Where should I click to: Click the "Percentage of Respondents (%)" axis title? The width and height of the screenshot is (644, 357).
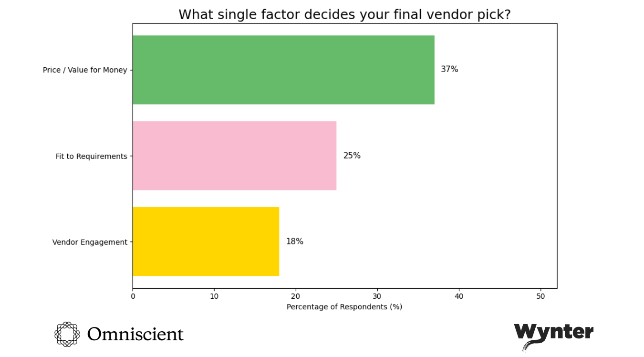[344, 307]
